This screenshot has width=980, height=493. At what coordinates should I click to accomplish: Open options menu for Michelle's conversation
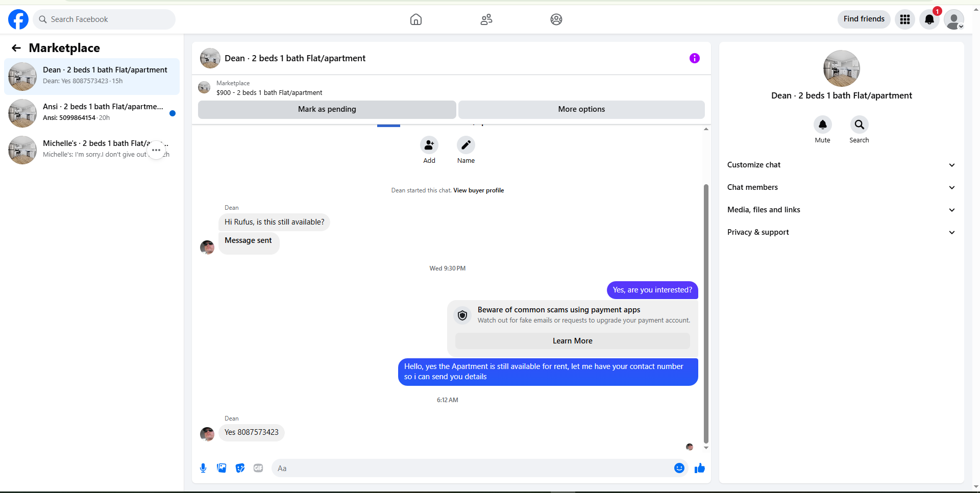(x=156, y=150)
